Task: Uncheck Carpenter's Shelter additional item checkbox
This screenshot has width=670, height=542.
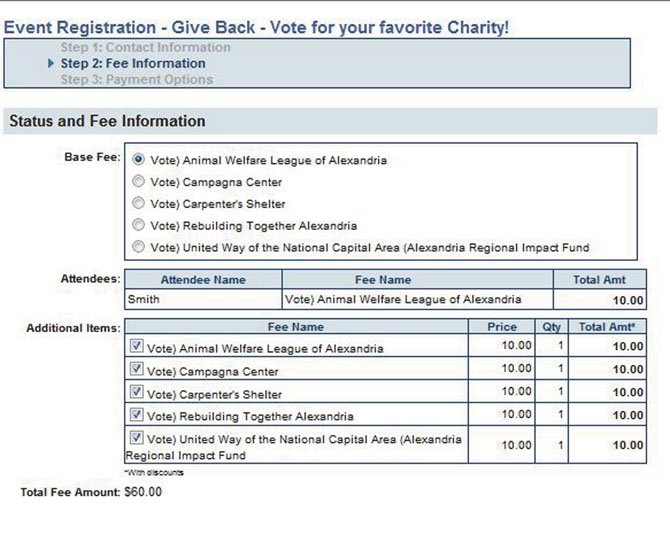Action: [x=136, y=391]
